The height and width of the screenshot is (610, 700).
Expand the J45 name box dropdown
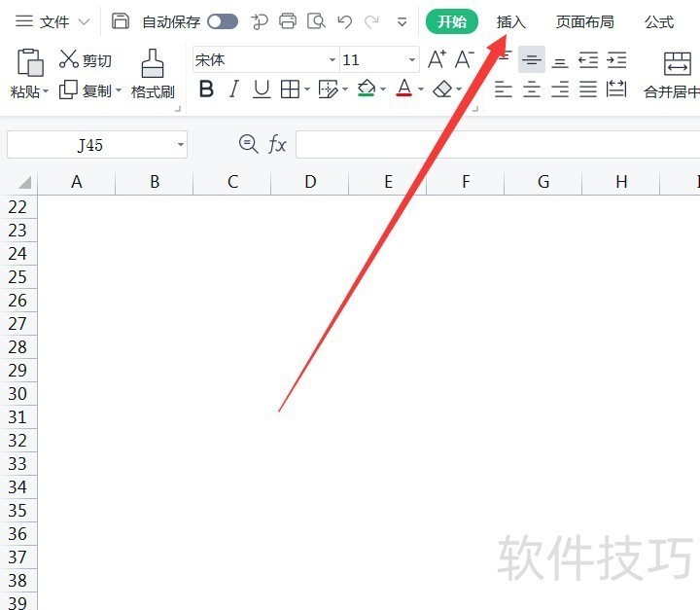click(181, 145)
